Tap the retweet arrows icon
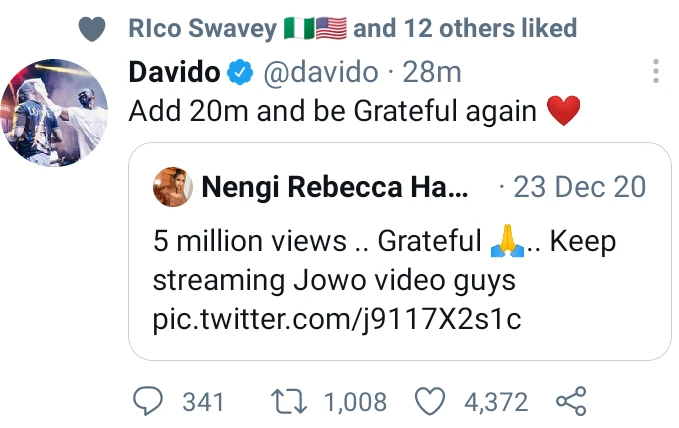This screenshot has height=428, width=679. click(x=291, y=402)
